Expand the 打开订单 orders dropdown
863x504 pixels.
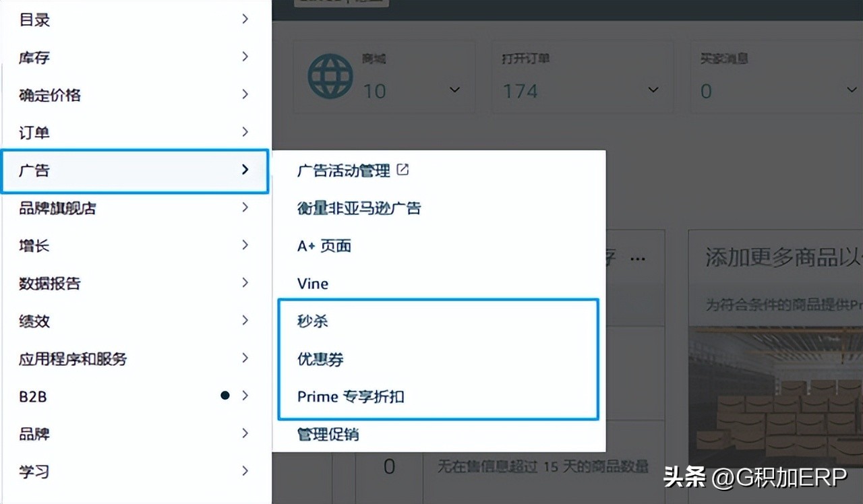pos(653,88)
